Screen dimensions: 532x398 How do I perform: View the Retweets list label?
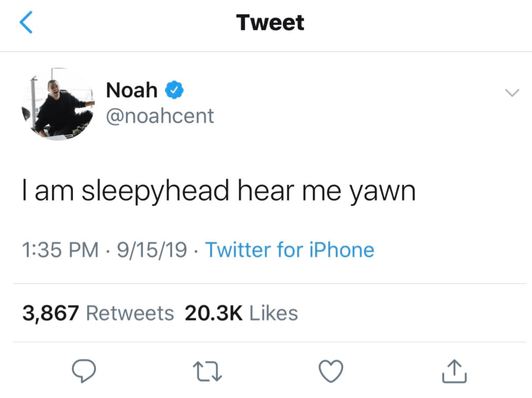tap(130, 313)
